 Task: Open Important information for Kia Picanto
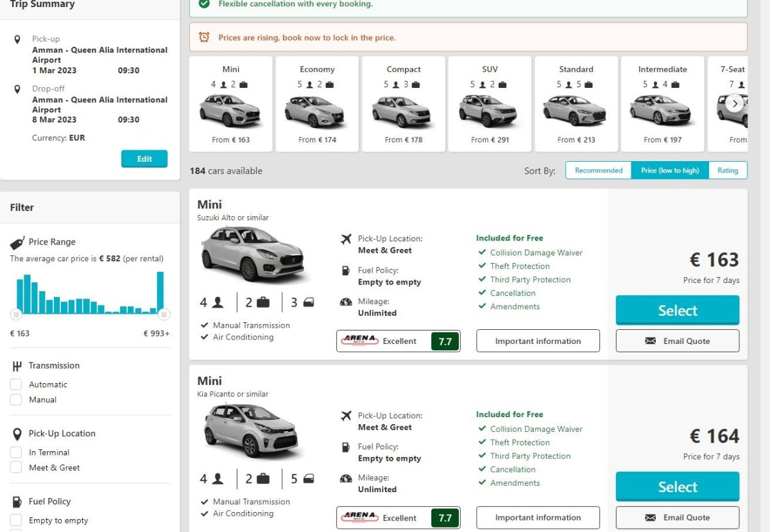click(x=538, y=517)
